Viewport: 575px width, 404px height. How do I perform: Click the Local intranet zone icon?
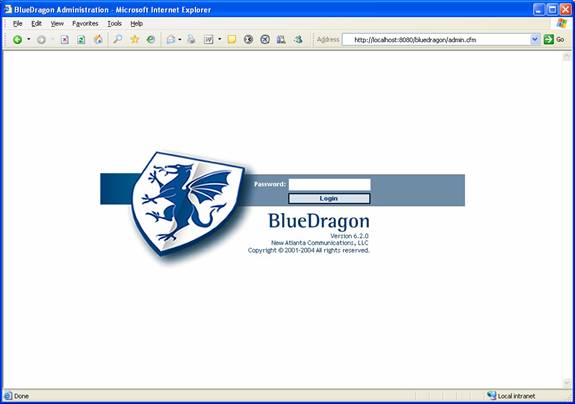tap(491, 396)
